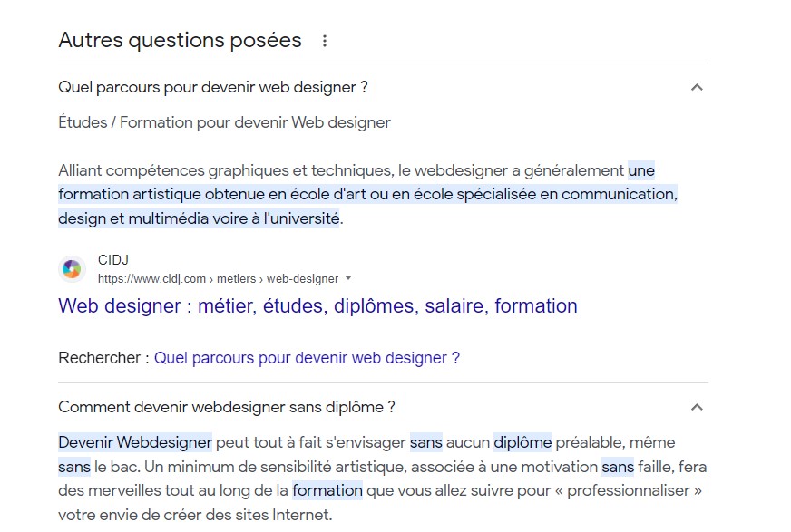Click the blue search link after "Rechercher :"
This screenshot has height=532, width=791.
pos(307,358)
